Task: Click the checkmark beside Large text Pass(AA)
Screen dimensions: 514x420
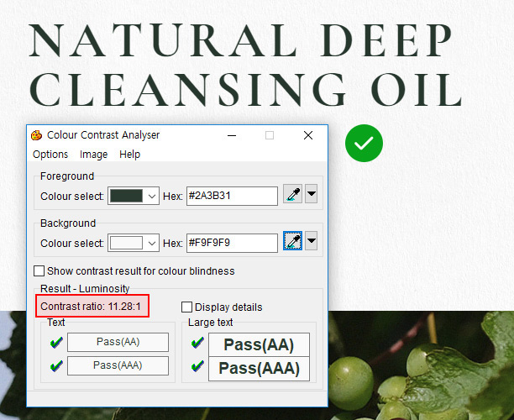Action: pos(197,344)
